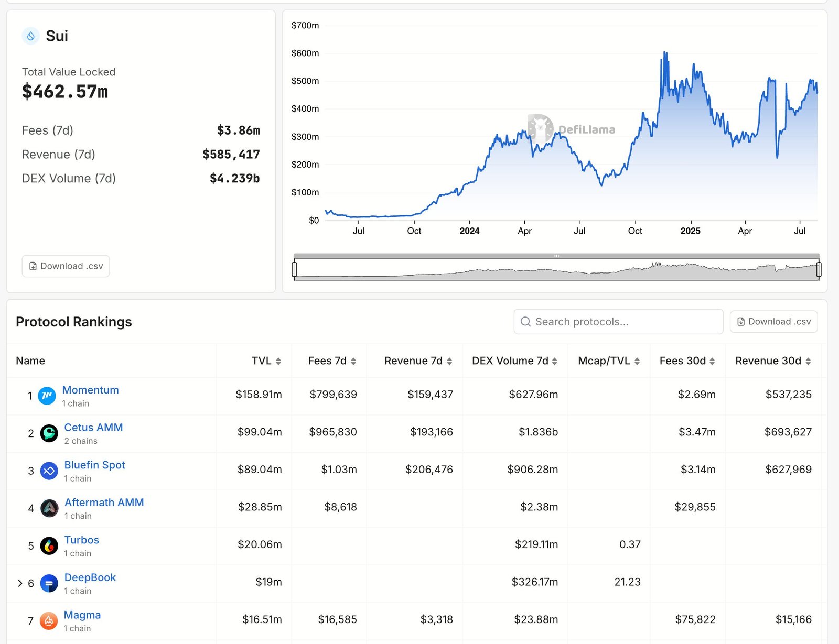Expand the DeepBook row chevron
The width and height of the screenshot is (839, 644).
click(20, 583)
